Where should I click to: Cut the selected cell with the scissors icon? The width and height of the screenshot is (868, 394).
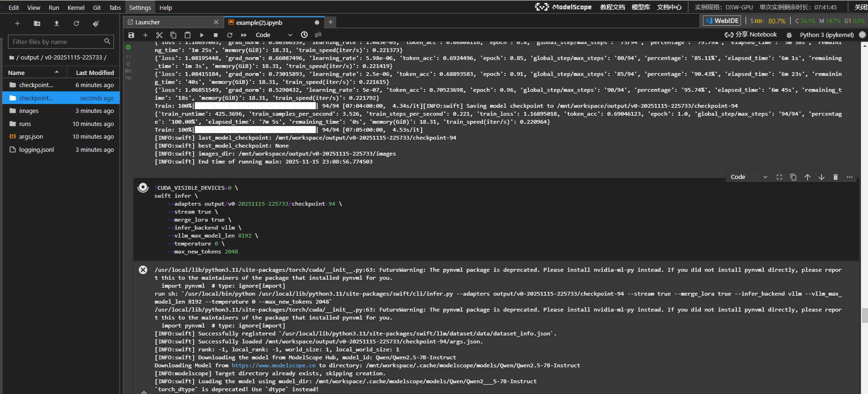159,35
